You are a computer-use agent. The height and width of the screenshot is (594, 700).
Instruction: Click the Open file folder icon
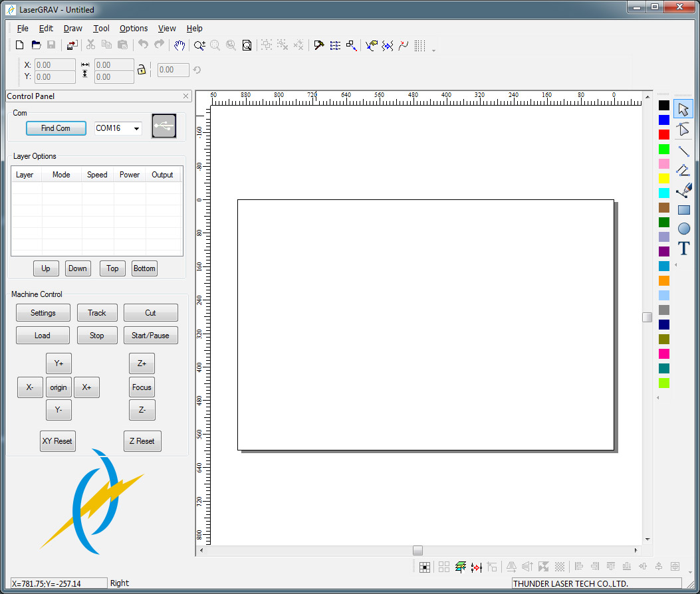click(36, 45)
